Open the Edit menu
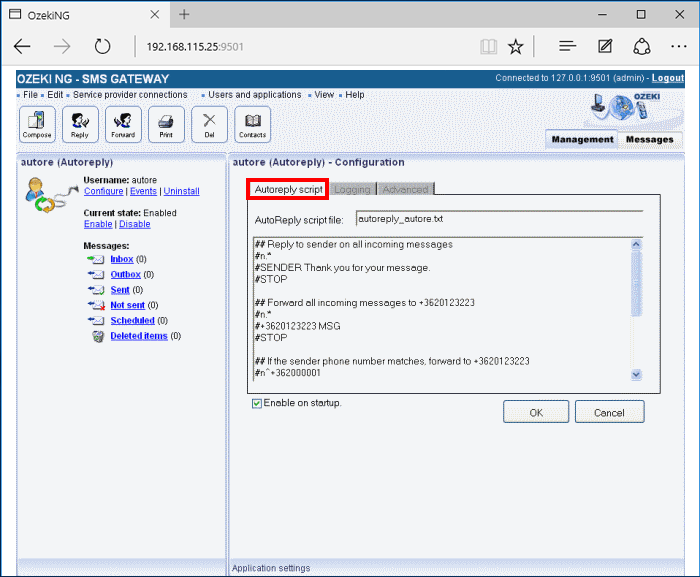Screen dimensions: 700x577 click(55, 95)
